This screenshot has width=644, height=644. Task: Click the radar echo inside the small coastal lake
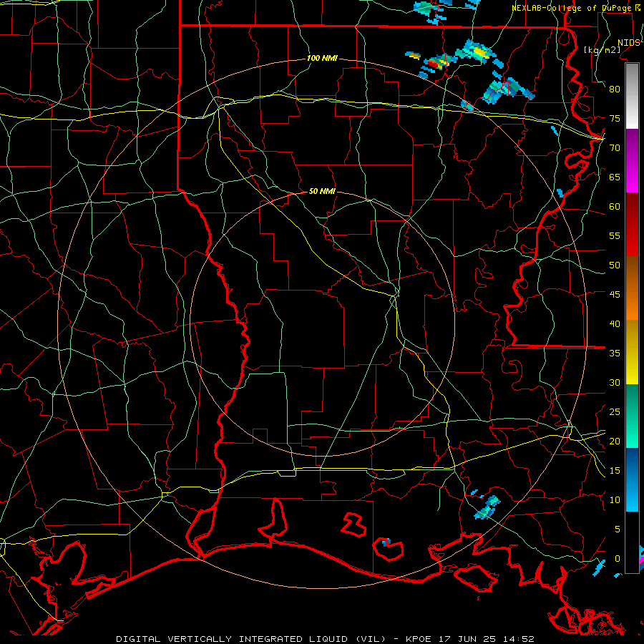tap(386, 543)
